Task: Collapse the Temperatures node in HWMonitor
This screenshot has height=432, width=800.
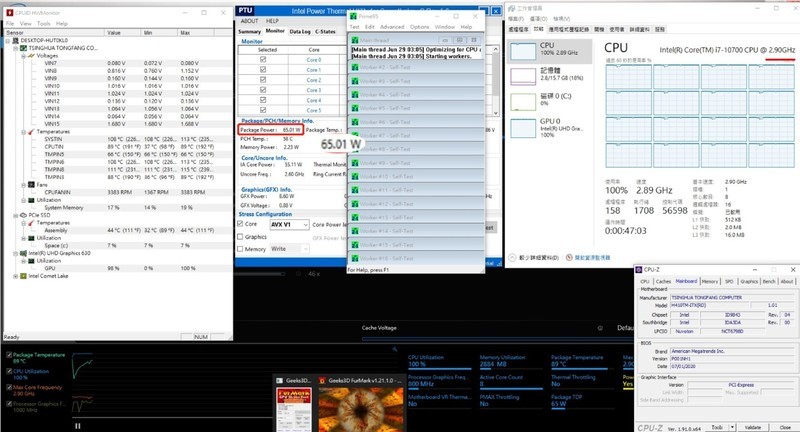Action: (x=21, y=131)
